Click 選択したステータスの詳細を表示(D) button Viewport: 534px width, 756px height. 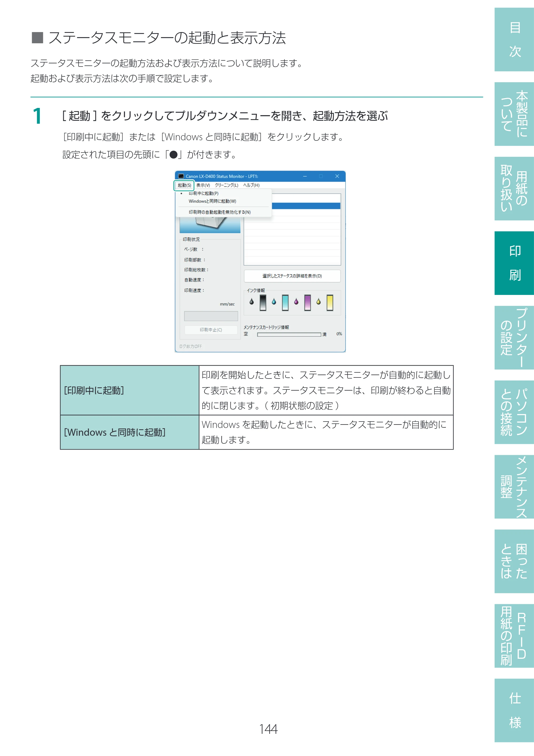292,276
